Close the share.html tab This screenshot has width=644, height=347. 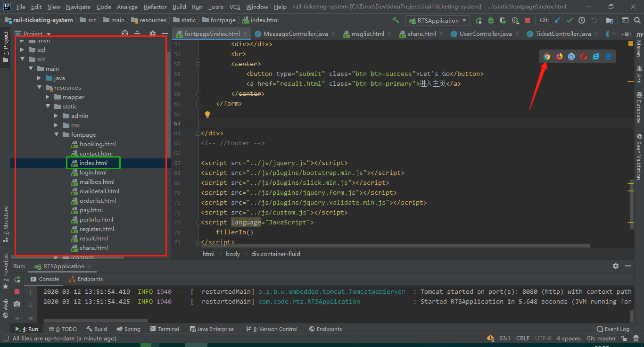coord(441,34)
